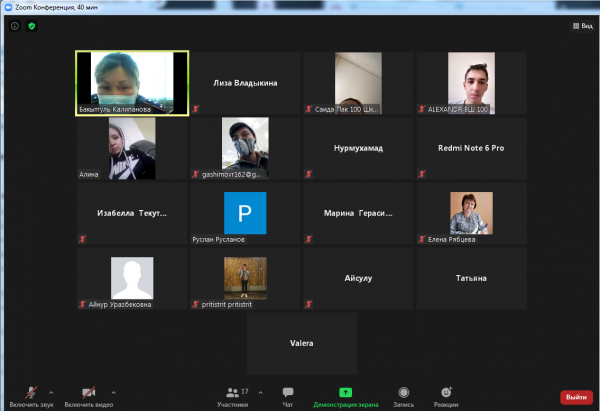Start recording with Запись button
Viewport: 600px width, 411px height.
pyautogui.click(x=403, y=395)
